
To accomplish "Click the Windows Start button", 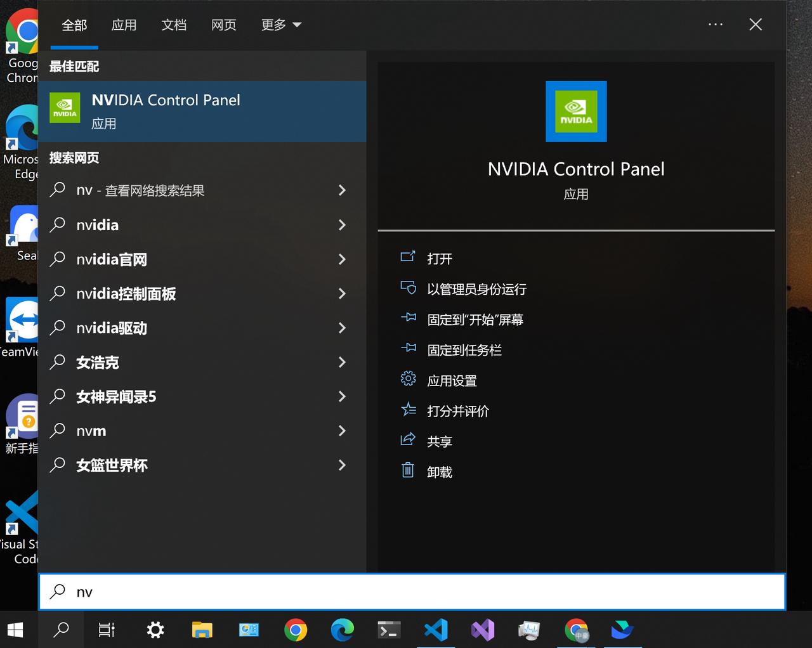I will click(x=15, y=630).
